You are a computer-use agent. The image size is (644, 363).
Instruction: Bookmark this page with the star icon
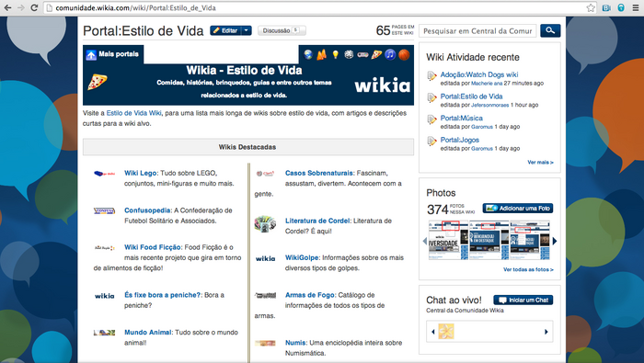pyautogui.click(x=591, y=7)
